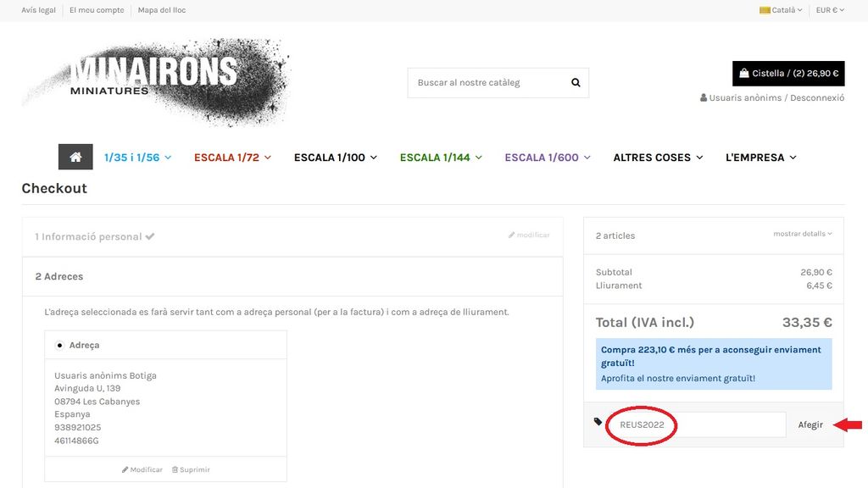Open the 1 Informació personal step header
The height and width of the screenshot is (488, 868).
point(292,237)
